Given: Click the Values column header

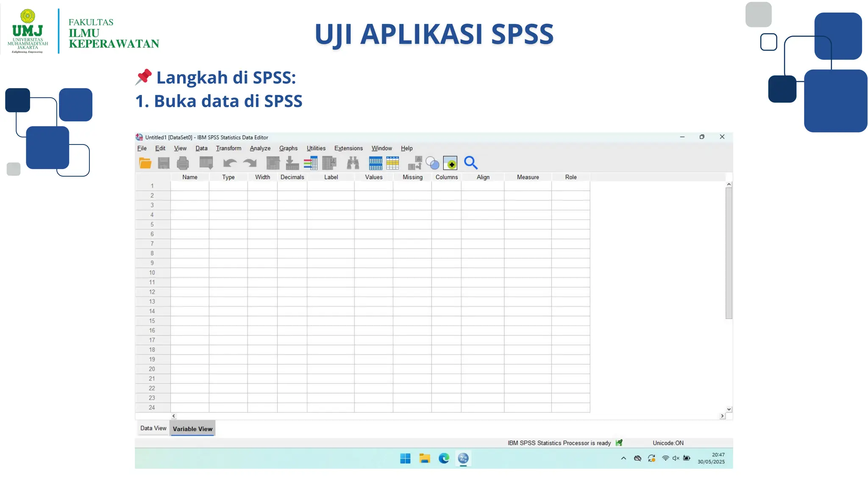Looking at the screenshot, I should (374, 177).
